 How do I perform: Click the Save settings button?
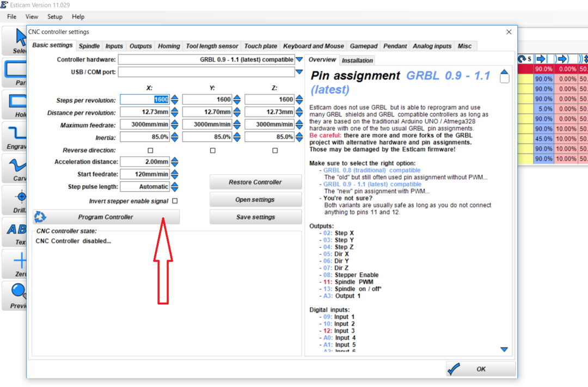255,217
